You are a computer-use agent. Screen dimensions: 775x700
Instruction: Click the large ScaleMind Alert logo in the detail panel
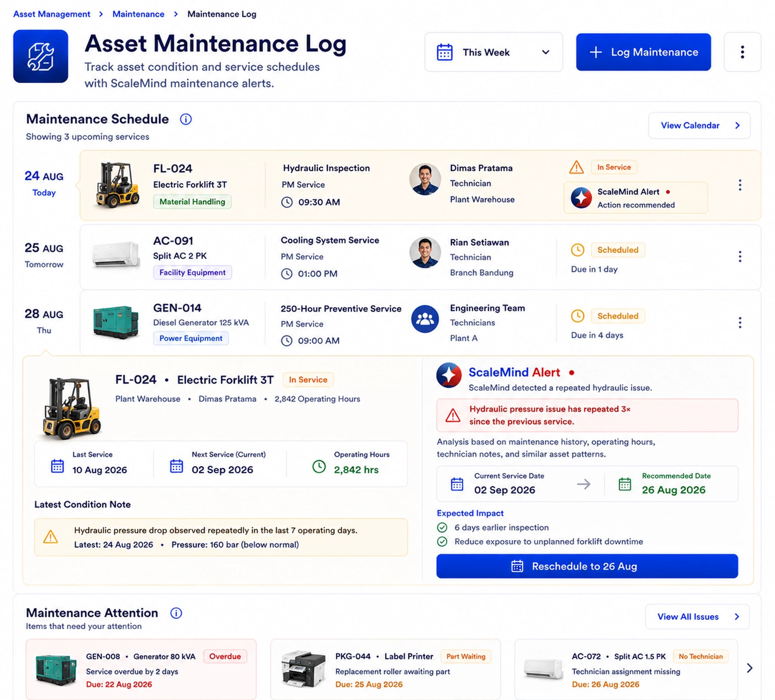[449, 375]
